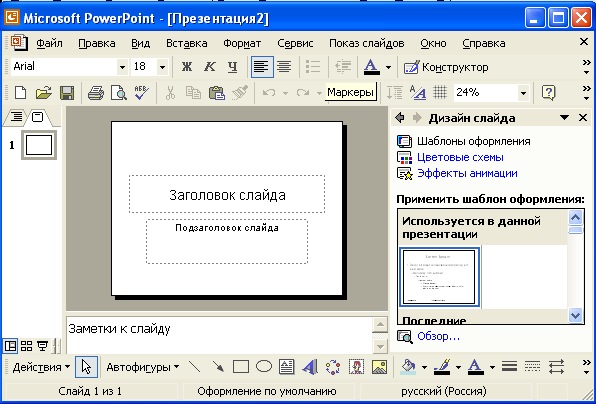Switch to the outline tab
The width and height of the screenshot is (596, 404).
pos(16,116)
